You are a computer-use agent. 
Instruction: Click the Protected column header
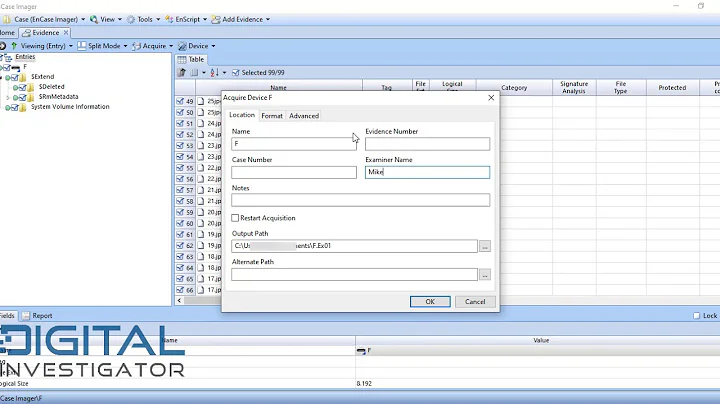[x=672, y=87]
